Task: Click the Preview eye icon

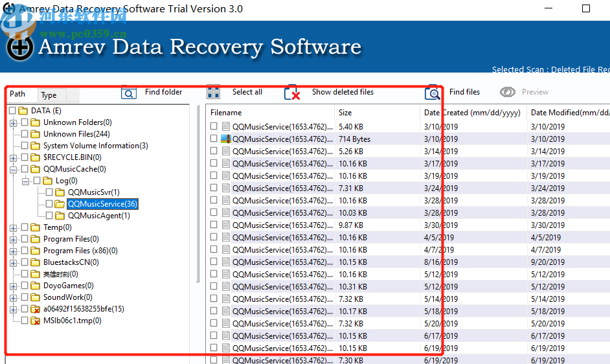Action: pos(508,93)
